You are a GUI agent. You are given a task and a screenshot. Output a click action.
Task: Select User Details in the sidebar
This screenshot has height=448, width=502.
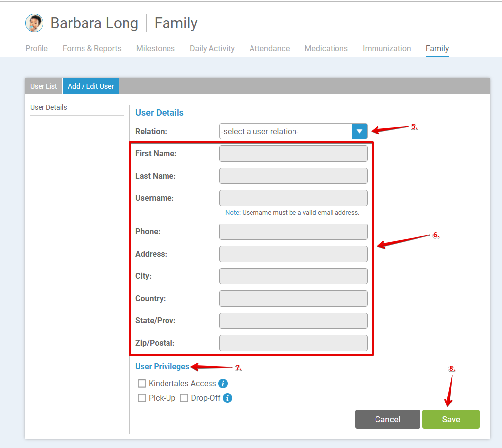48,107
